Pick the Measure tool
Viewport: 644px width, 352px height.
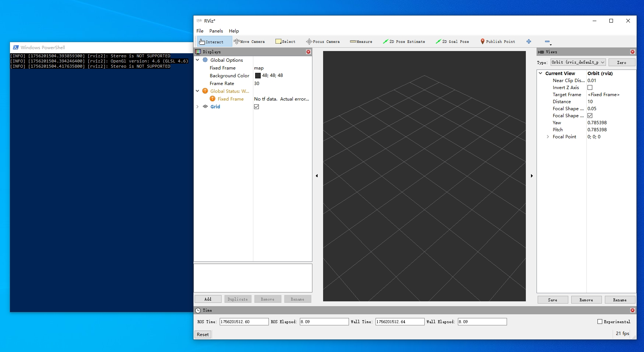361,42
